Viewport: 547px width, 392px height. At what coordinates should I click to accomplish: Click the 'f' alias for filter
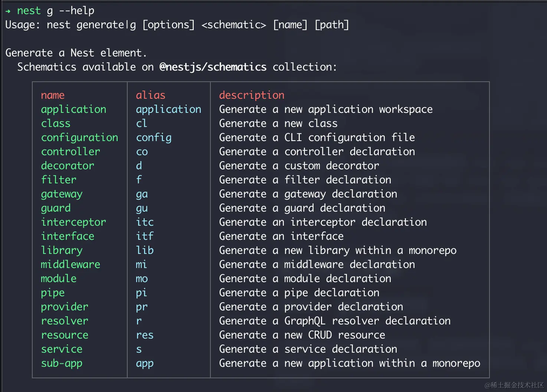point(139,180)
